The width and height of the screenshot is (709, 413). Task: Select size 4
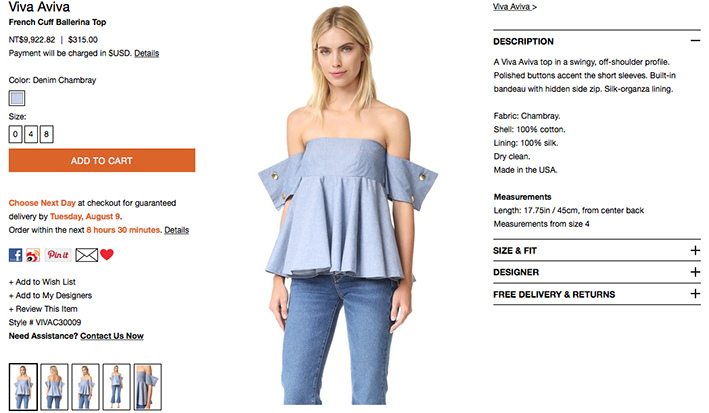(x=31, y=134)
